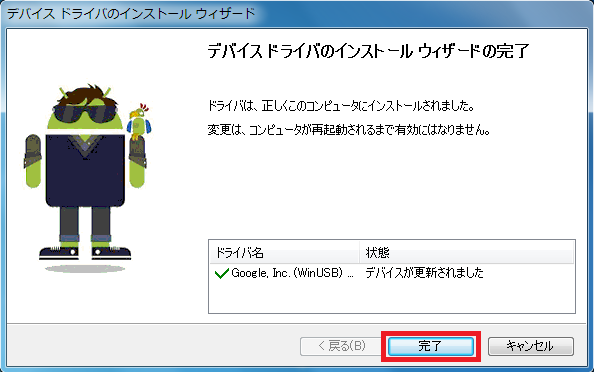Click the green checkmark icon beside Google, Inc.
The width and height of the screenshot is (594, 372).
[221, 273]
